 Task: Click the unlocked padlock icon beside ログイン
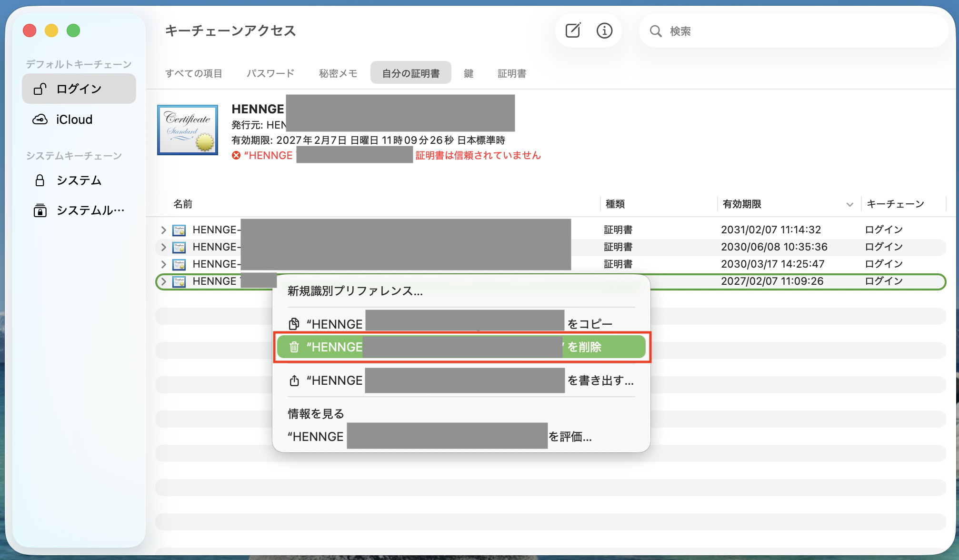click(40, 89)
